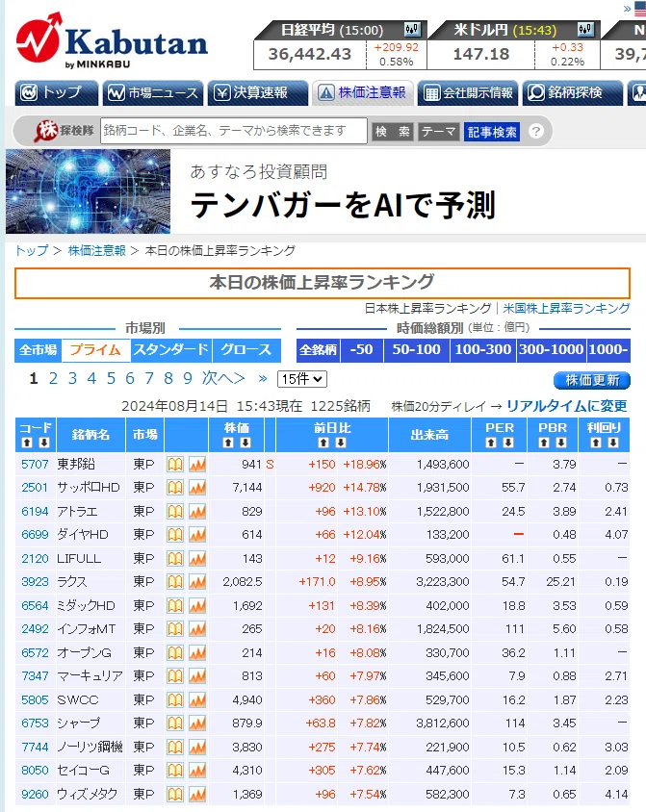Open the book icon for オープンG row
This screenshot has height=812, width=646.
point(175,652)
